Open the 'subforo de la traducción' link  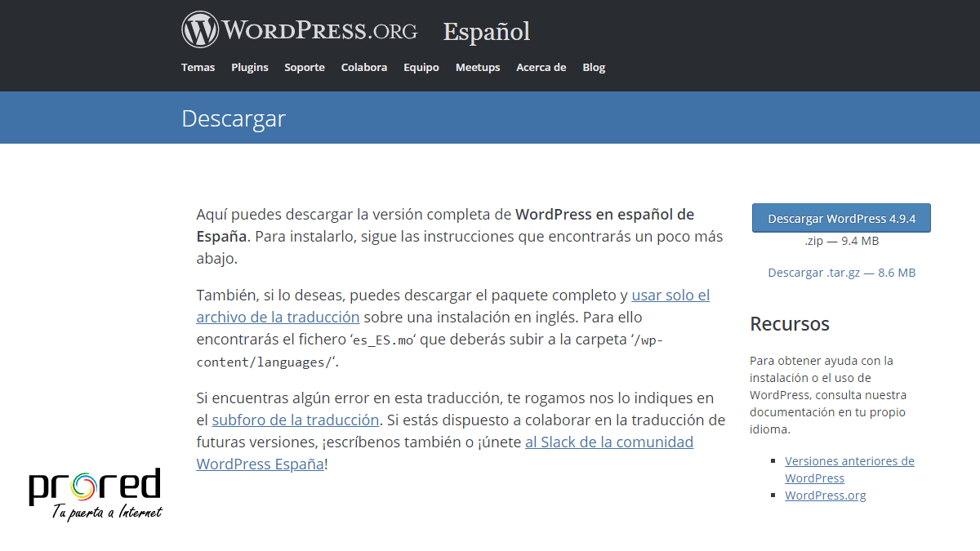tap(296, 420)
